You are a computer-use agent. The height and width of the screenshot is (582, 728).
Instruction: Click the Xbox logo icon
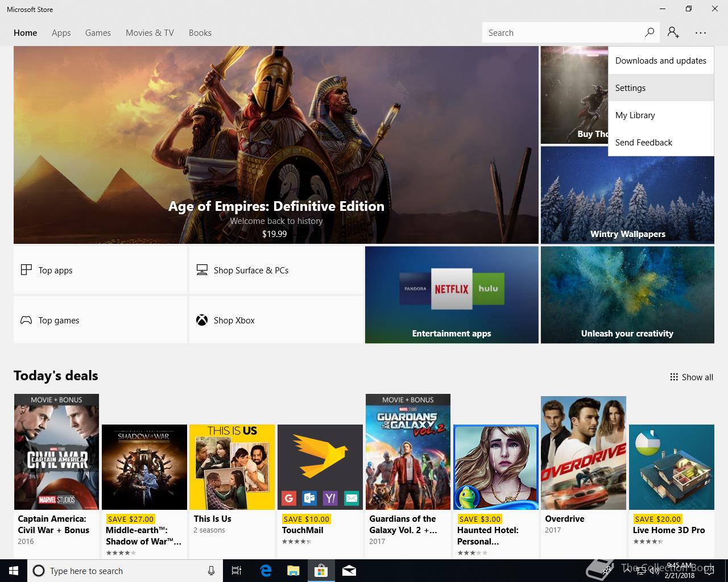pos(202,320)
